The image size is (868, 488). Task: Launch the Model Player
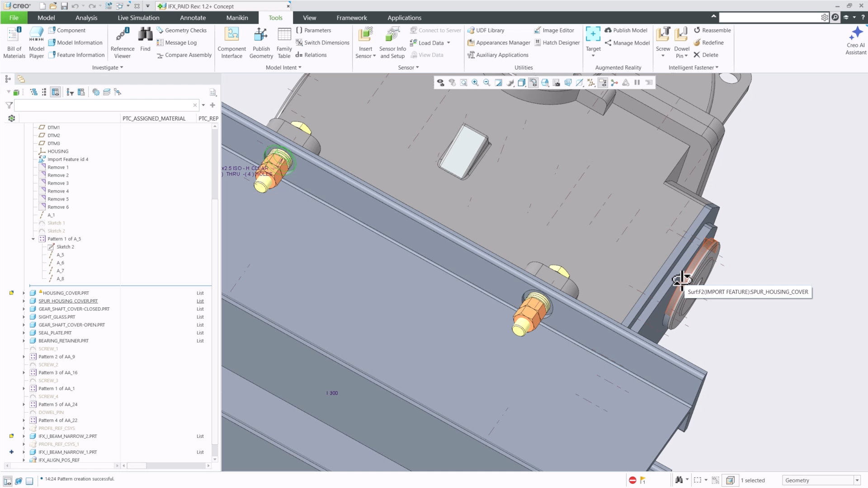[36, 43]
